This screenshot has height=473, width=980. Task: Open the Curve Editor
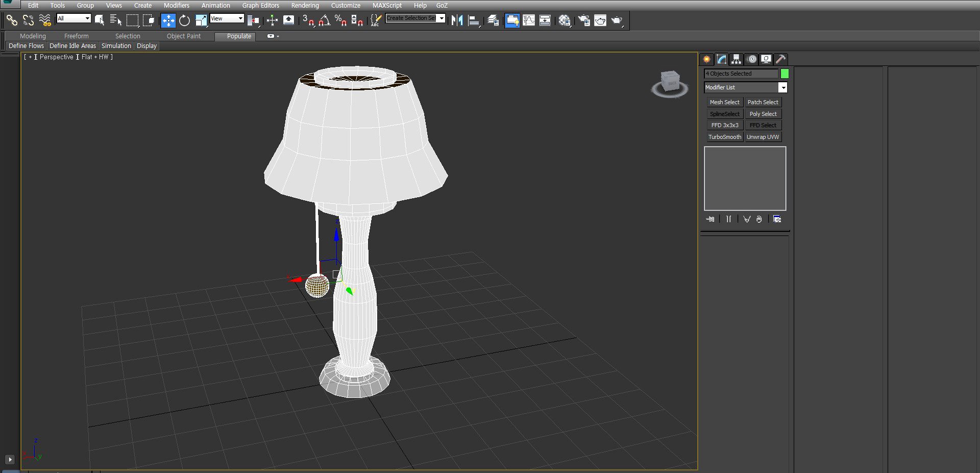coord(529,20)
